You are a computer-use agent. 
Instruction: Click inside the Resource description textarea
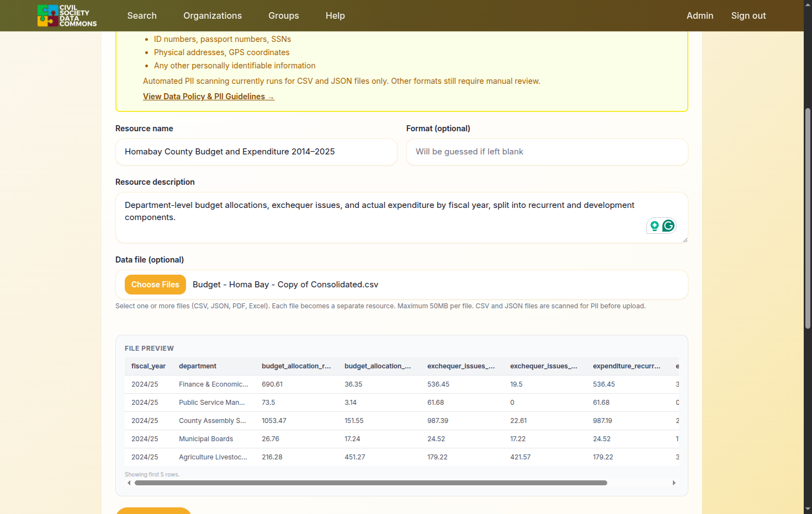click(x=402, y=217)
